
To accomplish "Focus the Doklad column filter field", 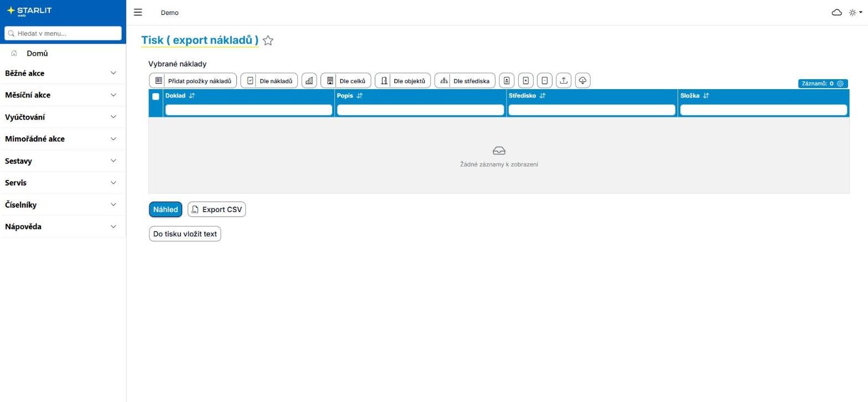I will 249,110.
